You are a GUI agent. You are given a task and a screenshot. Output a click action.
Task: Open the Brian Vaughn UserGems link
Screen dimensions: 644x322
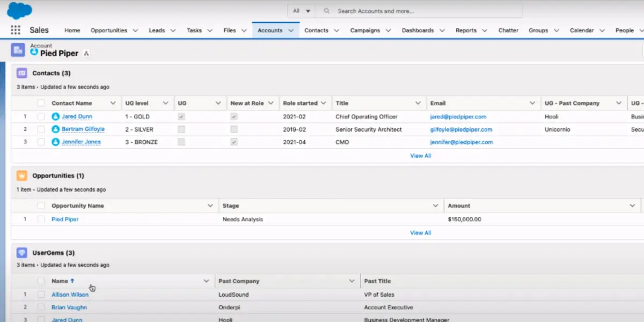point(69,308)
